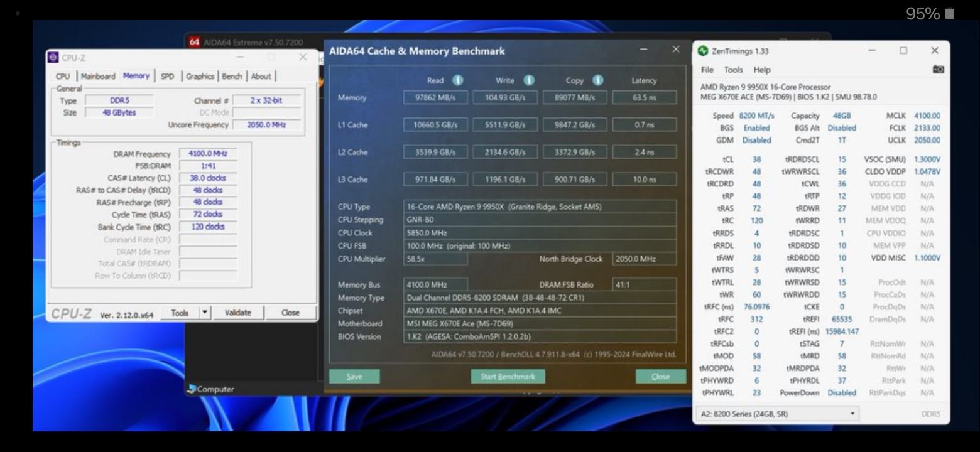Click the tRFC (ns) 76.0976 value
Image resolution: width=980 pixels, height=452 pixels.
pyautogui.click(x=756, y=307)
